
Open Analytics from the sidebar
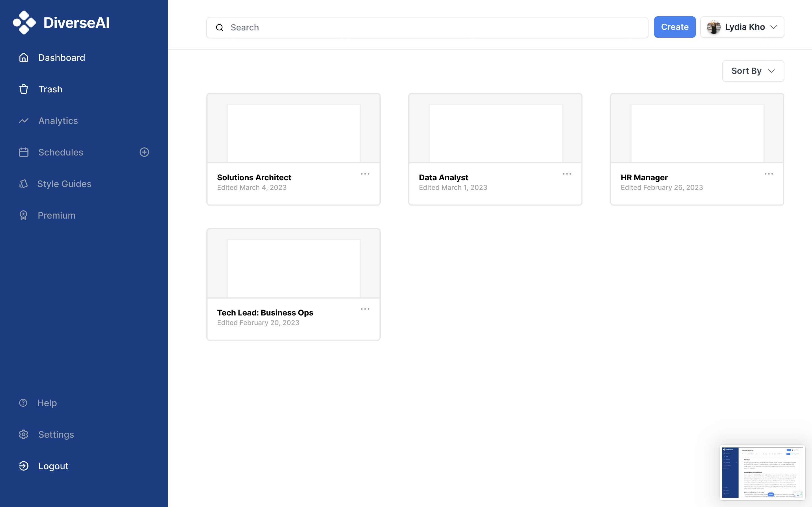[x=58, y=121]
